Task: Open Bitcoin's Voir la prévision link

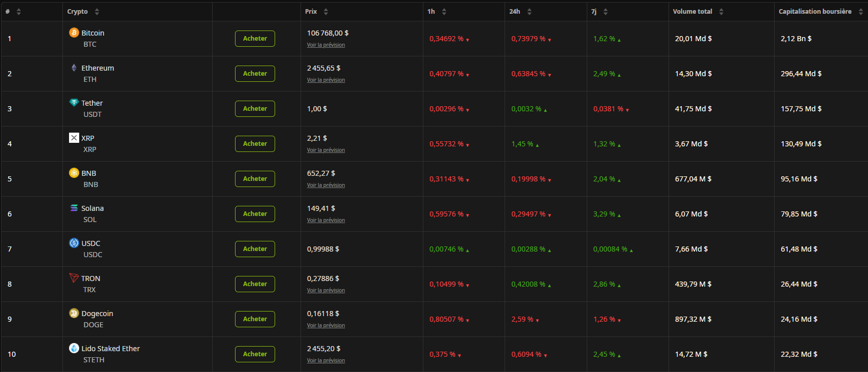Action: coord(326,45)
